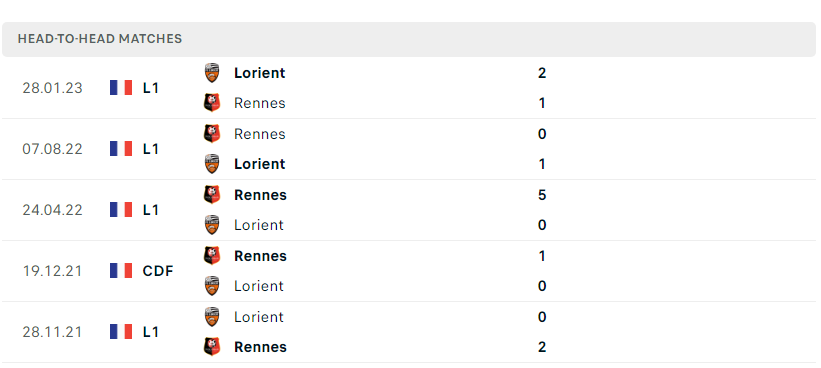Click the Rennes crest in 24.04.22 match
The height and width of the screenshot is (368, 821).
(x=212, y=195)
